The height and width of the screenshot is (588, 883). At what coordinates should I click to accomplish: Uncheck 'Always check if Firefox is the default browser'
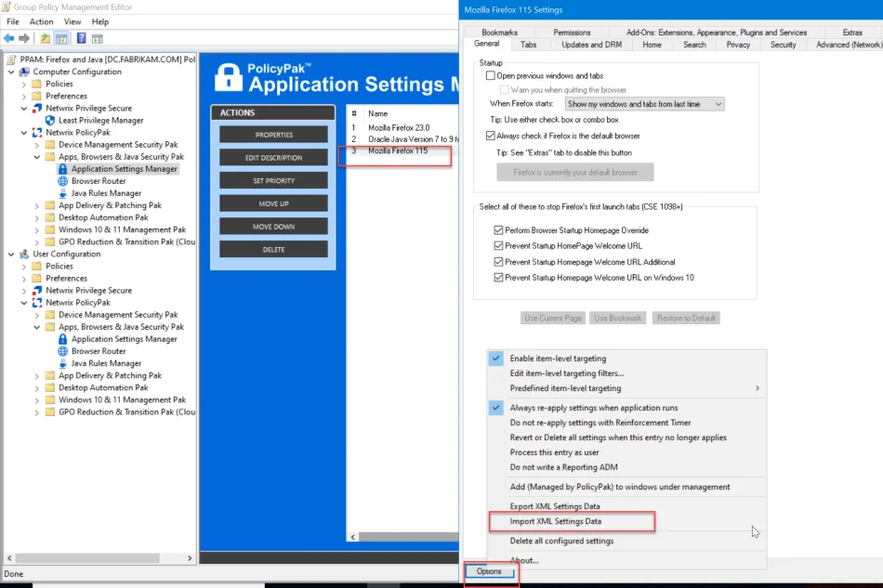pos(491,136)
